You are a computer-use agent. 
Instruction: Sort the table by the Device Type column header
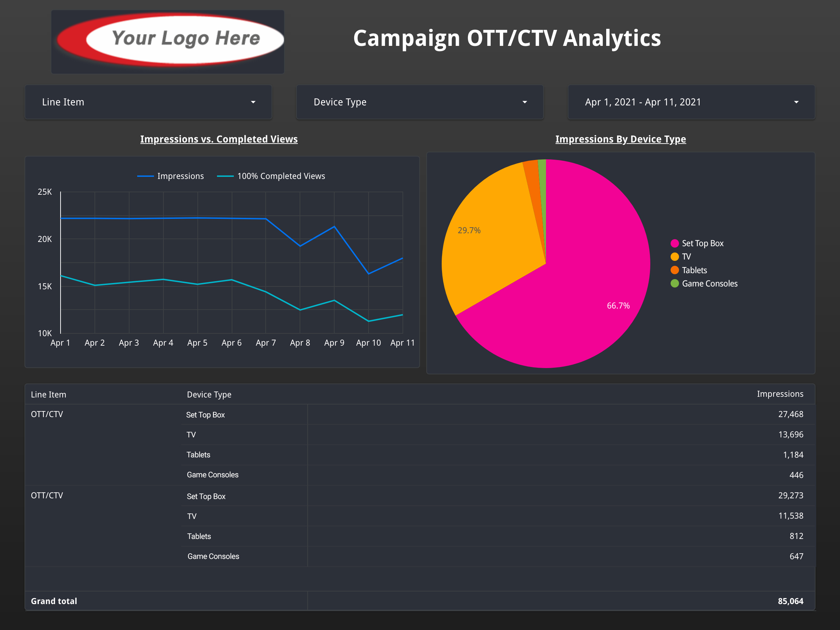[x=209, y=394]
